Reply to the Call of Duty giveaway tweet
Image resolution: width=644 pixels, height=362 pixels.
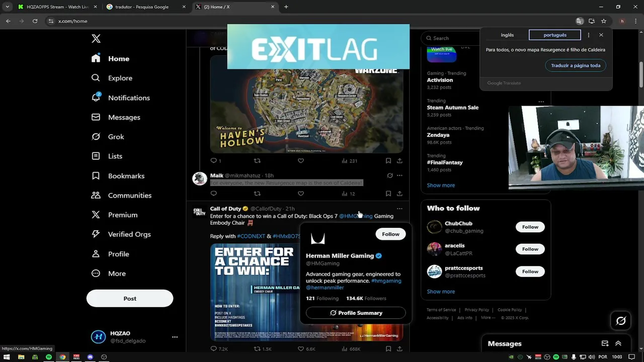pyautogui.click(x=219, y=349)
